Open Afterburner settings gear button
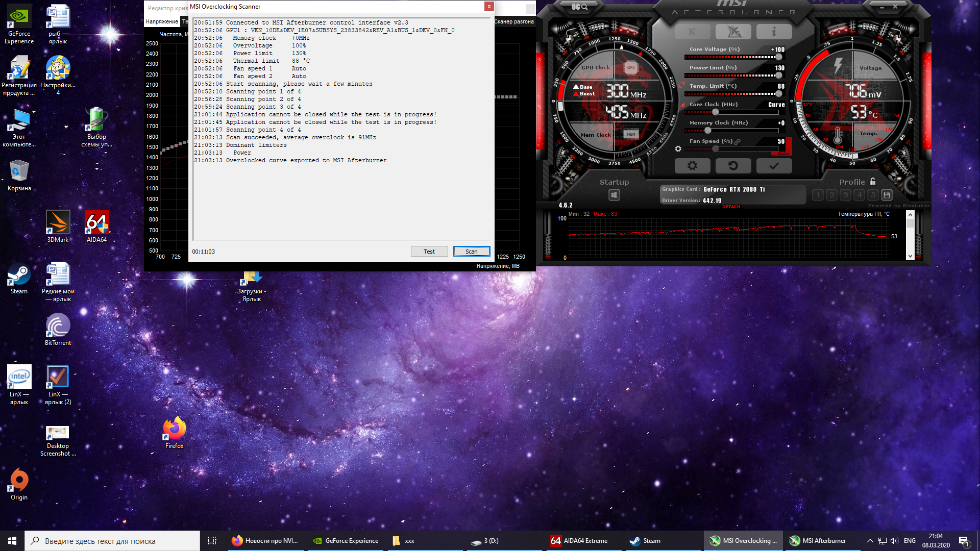Viewport: 980px width, 551px height. pyautogui.click(x=692, y=166)
